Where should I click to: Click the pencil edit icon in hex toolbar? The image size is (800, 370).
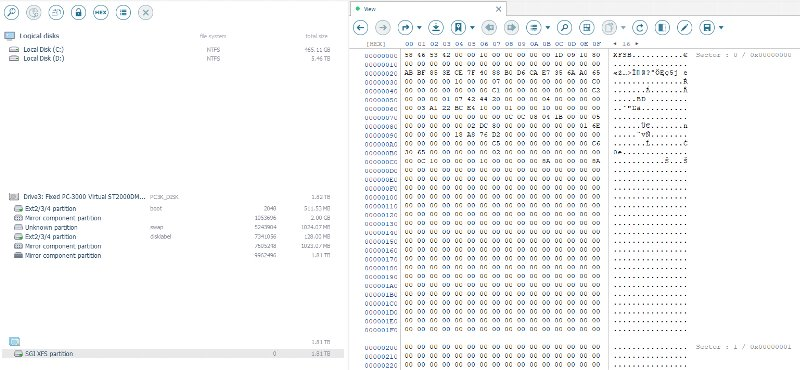(x=685, y=27)
